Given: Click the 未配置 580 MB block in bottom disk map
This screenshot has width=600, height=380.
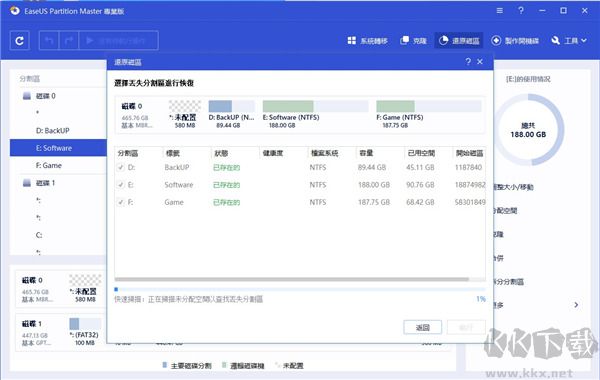Looking at the screenshot, I should (85, 289).
